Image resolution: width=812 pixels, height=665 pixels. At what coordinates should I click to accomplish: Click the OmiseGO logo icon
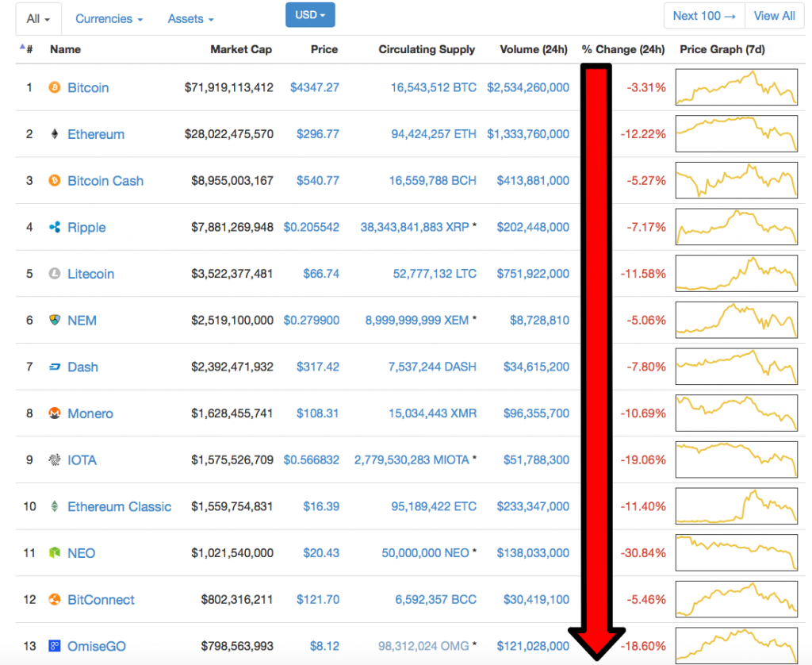point(55,646)
